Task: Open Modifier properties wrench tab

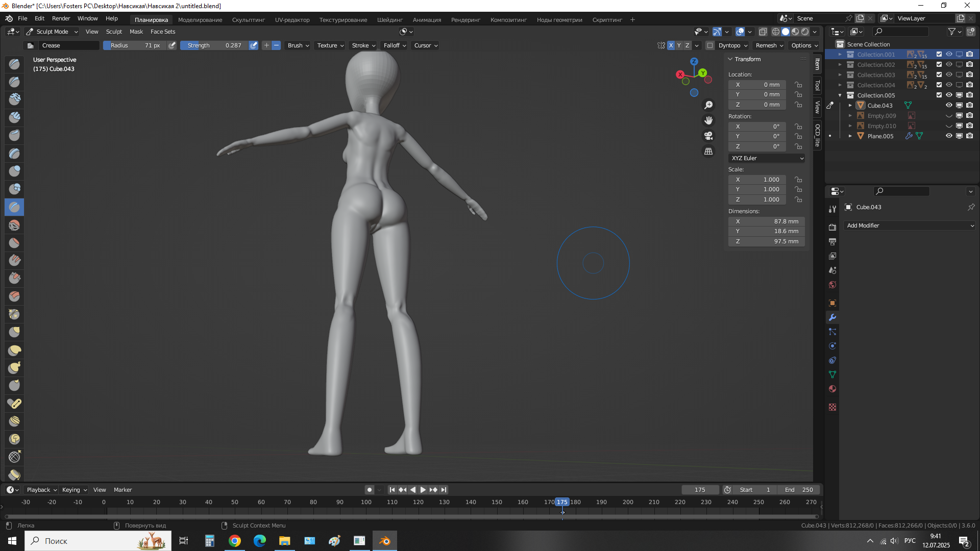Action: [x=832, y=317]
